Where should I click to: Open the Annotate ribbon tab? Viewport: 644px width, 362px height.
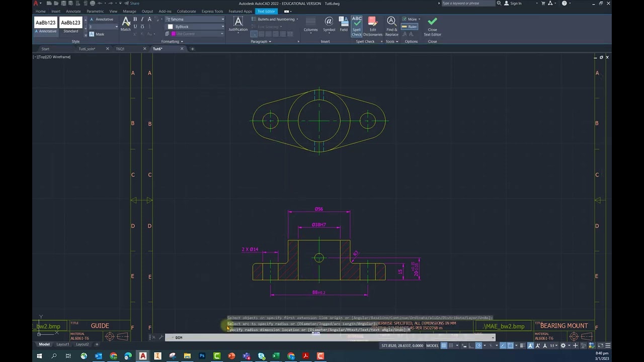(x=73, y=11)
